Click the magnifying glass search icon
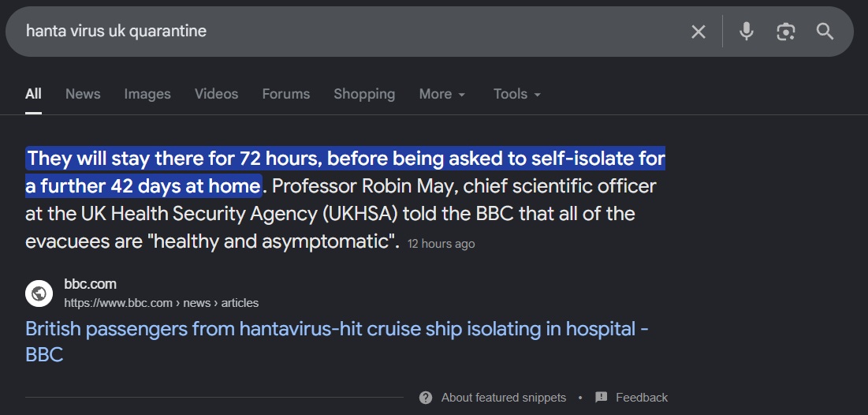Viewport: 868px width, 415px height. (825, 32)
